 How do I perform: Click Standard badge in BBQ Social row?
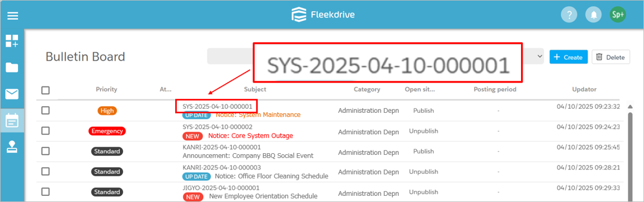click(107, 151)
